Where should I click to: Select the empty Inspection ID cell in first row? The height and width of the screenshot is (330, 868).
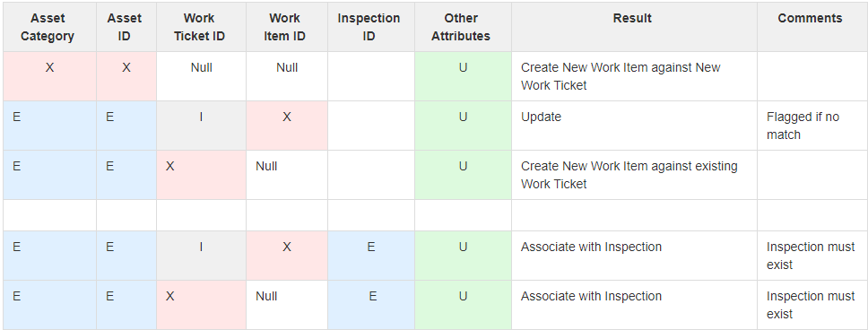(371, 76)
